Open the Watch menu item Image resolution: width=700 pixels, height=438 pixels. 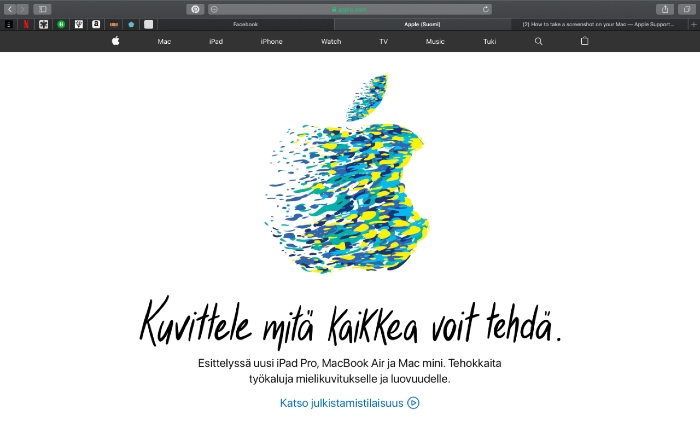(331, 42)
